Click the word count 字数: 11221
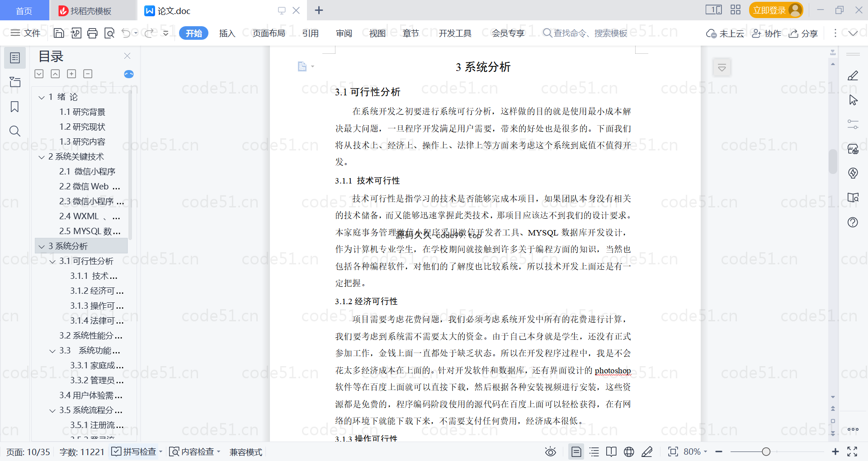The width and height of the screenshot is (868, 461). tap(82, 452)
